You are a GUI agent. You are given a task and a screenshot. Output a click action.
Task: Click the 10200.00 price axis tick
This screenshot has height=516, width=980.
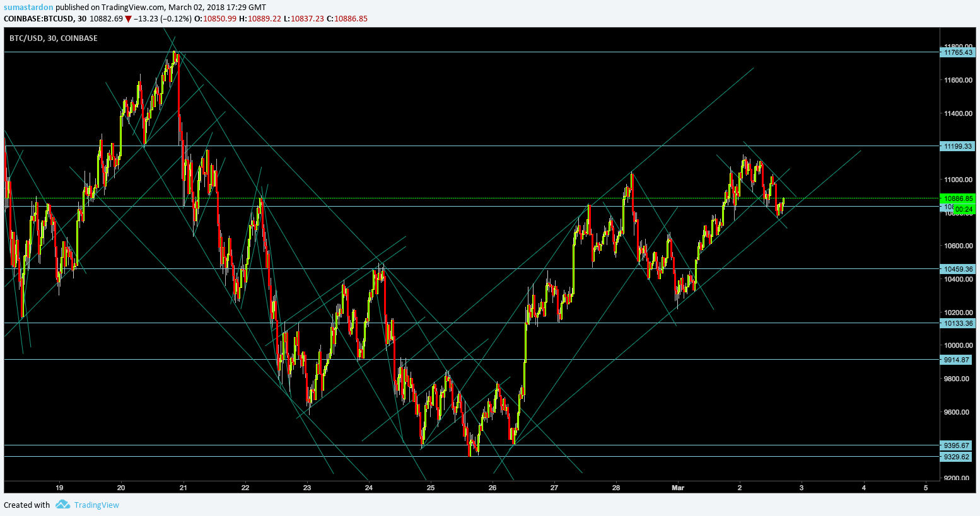coord(958,312)
